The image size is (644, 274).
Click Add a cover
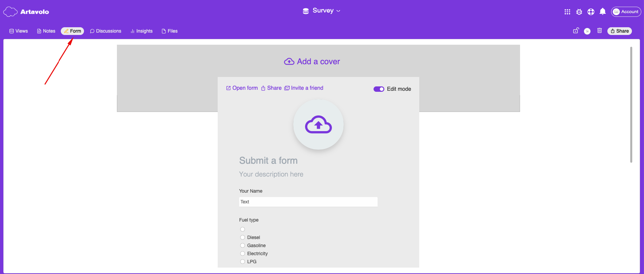[x=312, y=62]
